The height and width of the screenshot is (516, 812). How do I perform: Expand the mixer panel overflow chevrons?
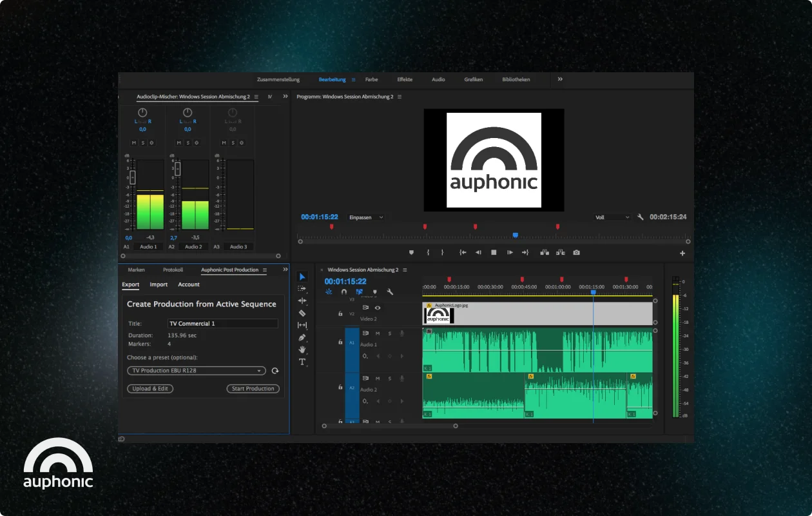coord(285,97)
